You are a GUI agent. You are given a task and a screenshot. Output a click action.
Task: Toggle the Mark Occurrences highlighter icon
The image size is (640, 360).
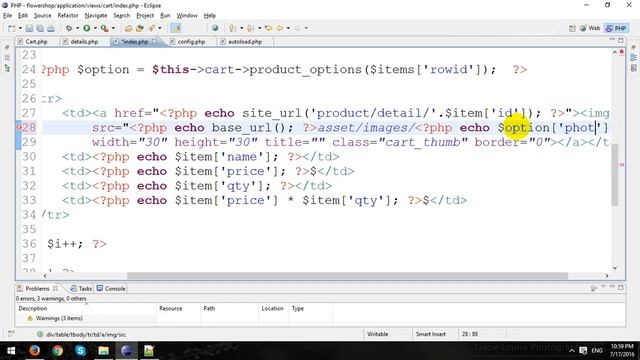(176, 28)
